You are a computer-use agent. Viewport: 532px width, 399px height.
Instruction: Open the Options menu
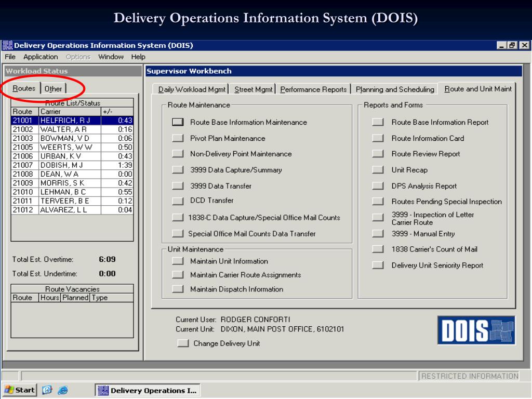click(x=78, y=57)
